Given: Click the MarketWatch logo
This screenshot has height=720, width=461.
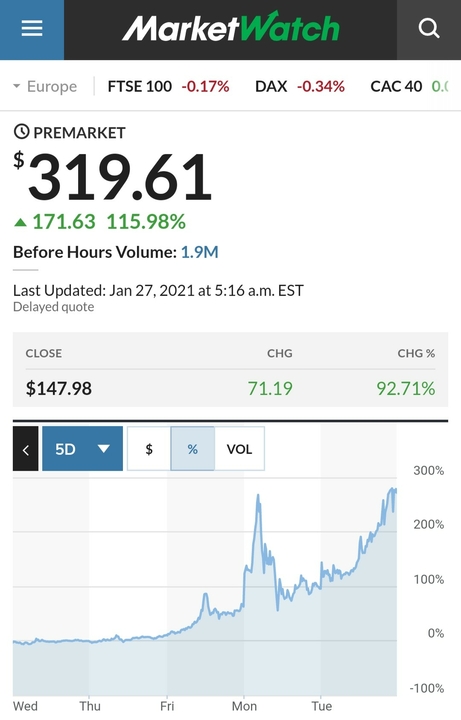Looking at the screenshot, I should (230, 28).
